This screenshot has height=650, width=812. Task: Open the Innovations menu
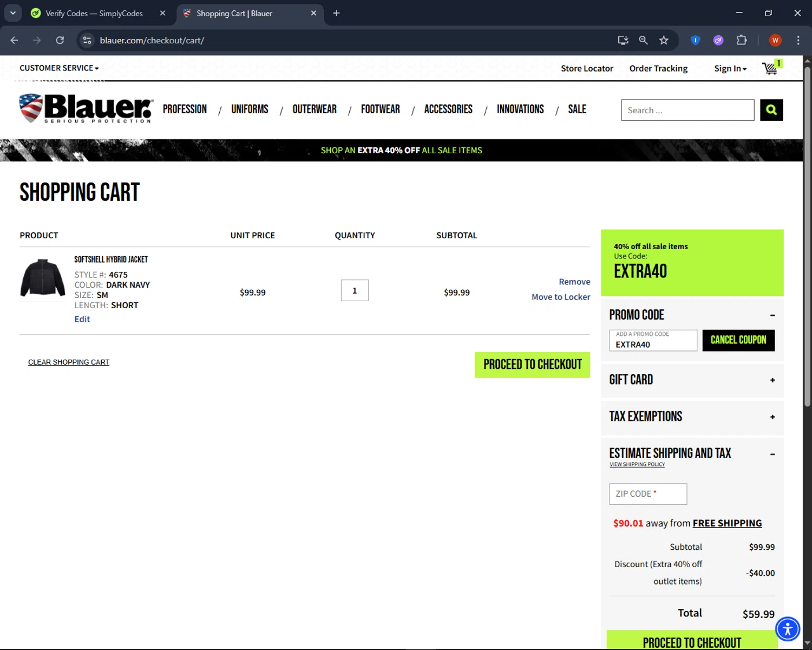tap(520, 109)
